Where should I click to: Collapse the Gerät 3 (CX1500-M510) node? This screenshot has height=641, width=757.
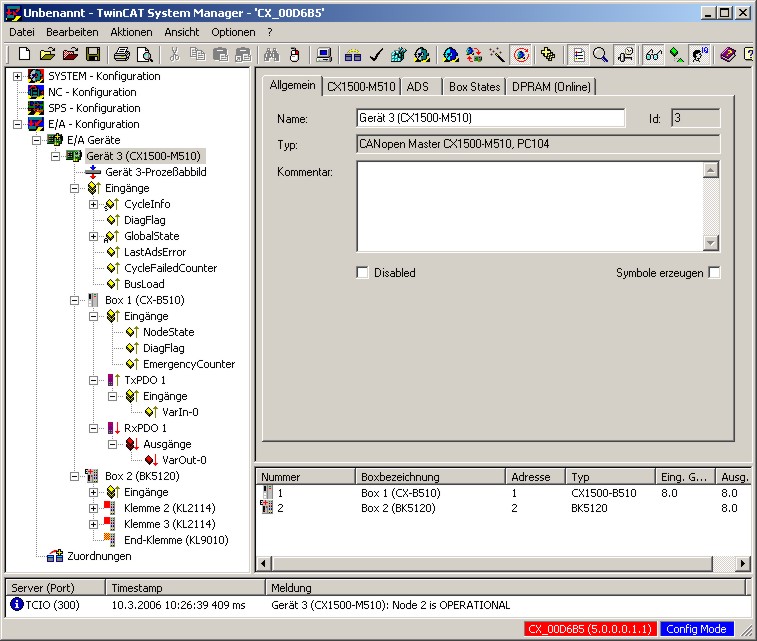click(x=56, y=156)
